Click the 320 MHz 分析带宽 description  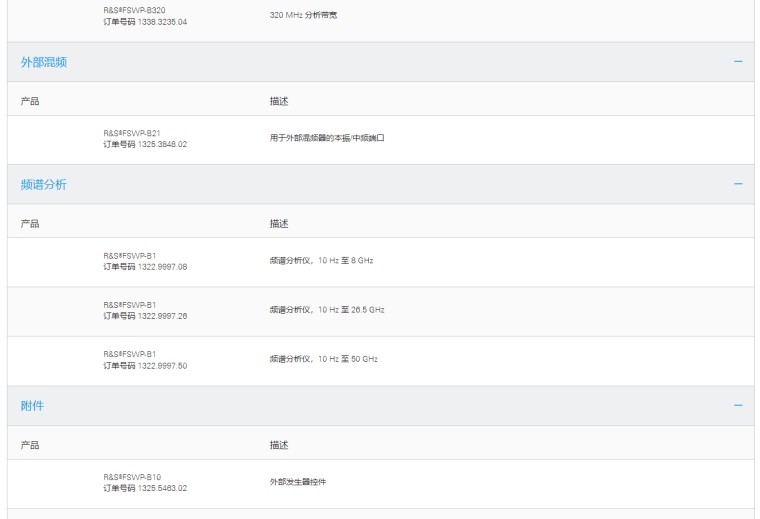303,15
